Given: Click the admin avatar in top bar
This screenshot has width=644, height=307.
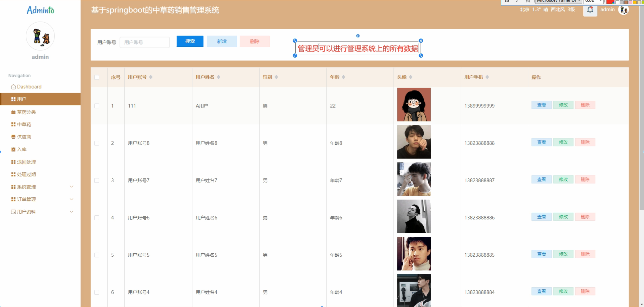Looking at the screenshot, I should (623, 10).
